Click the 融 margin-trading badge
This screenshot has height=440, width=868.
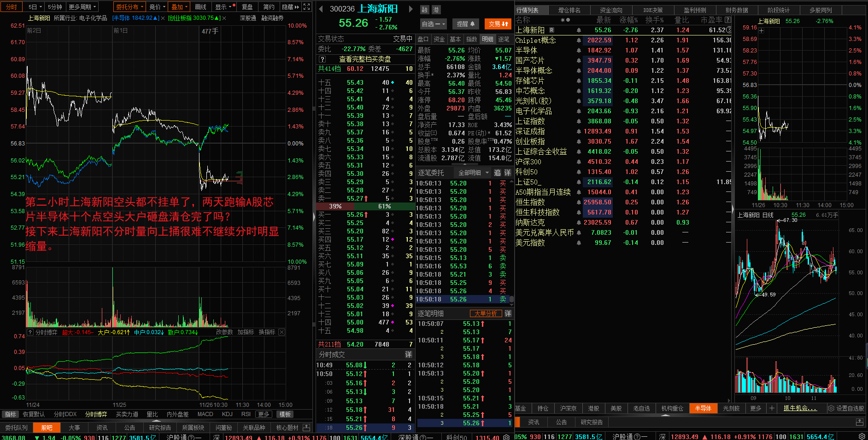click(x=424, y=10)
